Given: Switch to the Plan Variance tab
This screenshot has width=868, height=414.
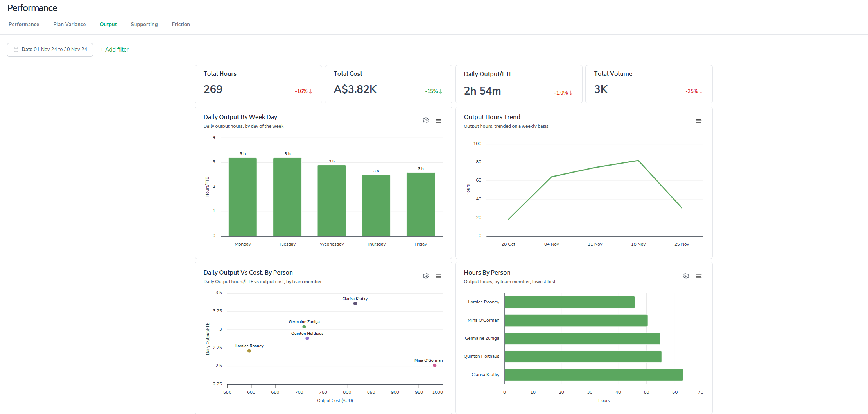Looking at the screenshot, I should click(69, 24).
